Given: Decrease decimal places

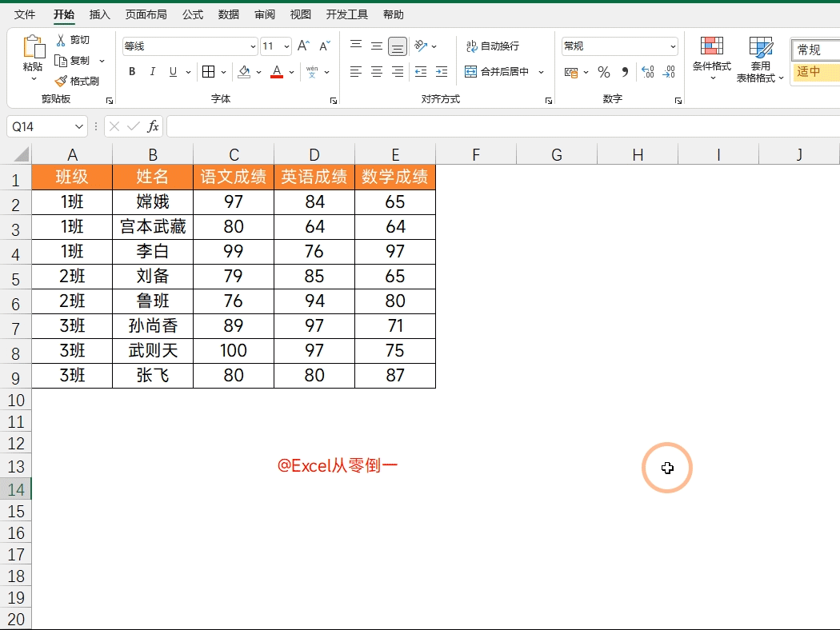Looking at the screenshot, I should pos(669,72).
